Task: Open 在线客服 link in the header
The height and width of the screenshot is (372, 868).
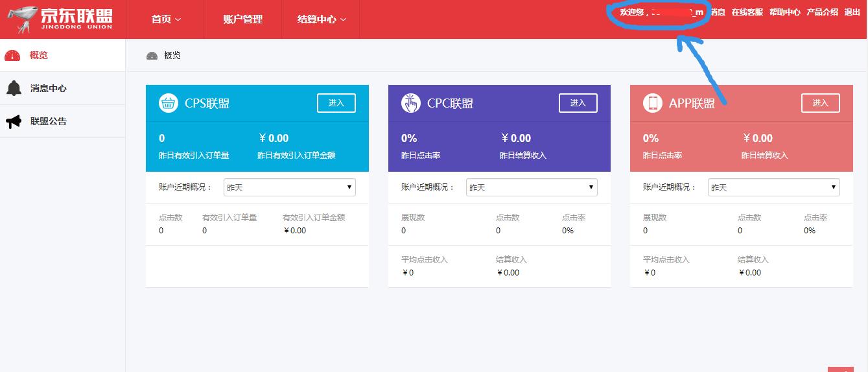Action: pyautogui.click(x=747, y=12)
